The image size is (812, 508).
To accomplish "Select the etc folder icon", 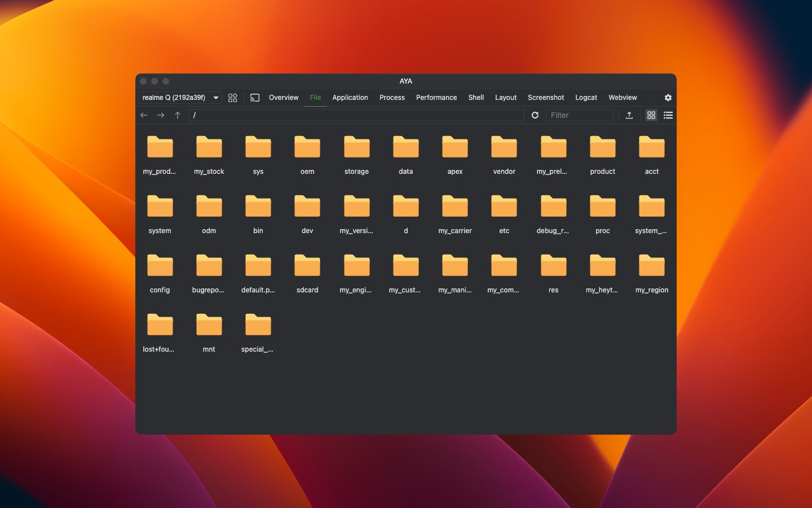I will [504, 206].
